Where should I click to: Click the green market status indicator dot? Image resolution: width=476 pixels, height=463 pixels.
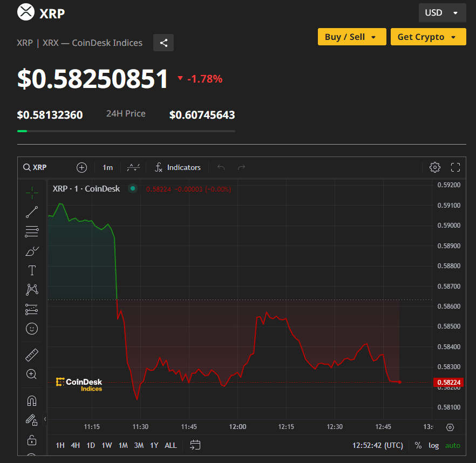(133, 188)
